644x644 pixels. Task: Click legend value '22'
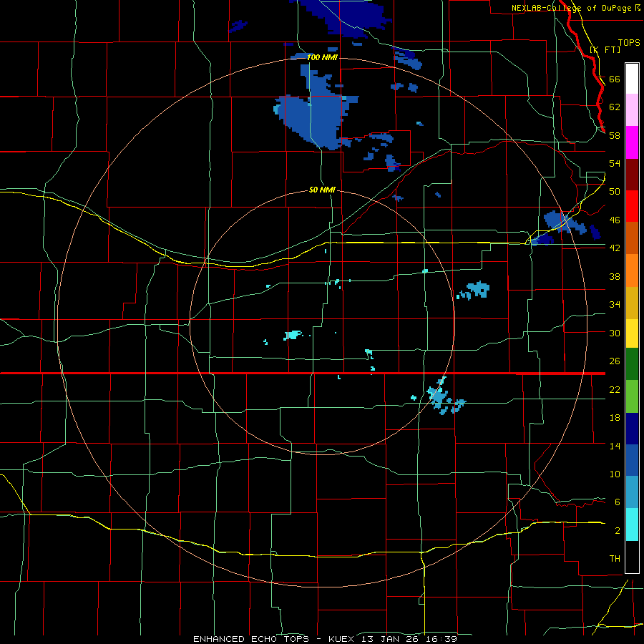point(615,389)
